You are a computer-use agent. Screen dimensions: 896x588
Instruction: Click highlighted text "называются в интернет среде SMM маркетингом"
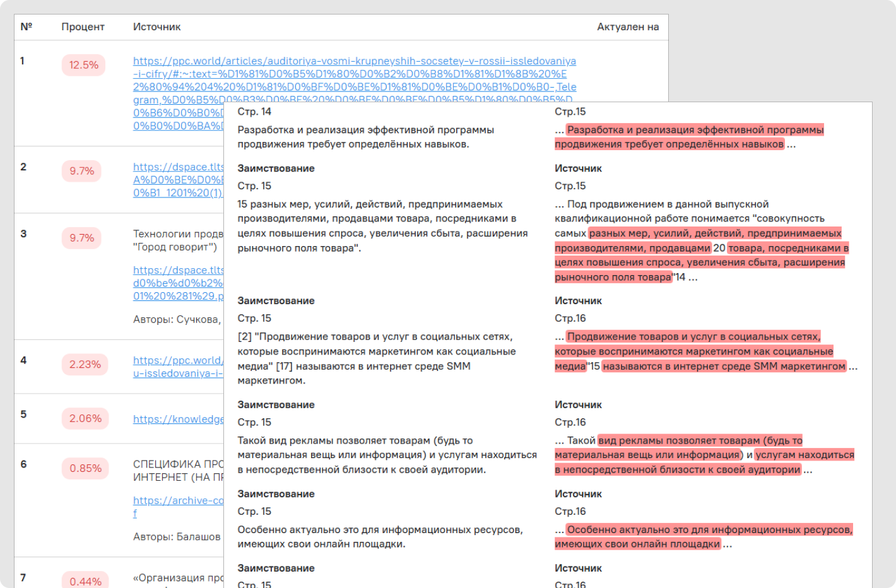click(x=723, y=367)
